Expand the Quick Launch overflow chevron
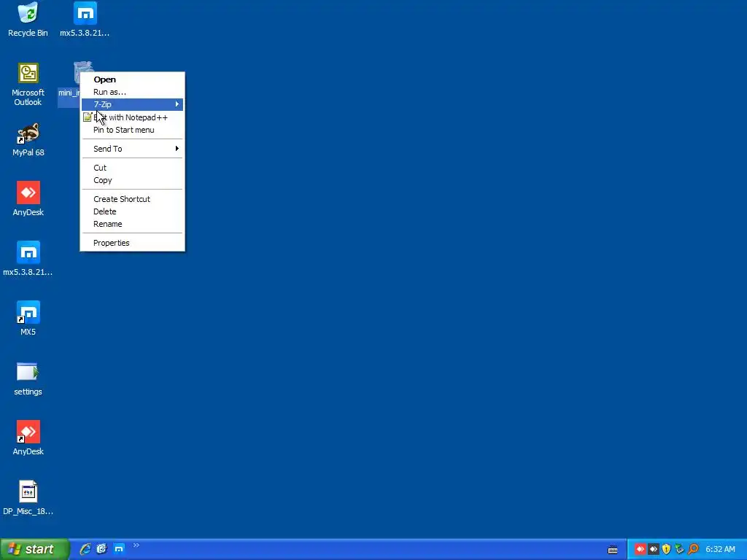747x560 pixels. pos(136,545)
